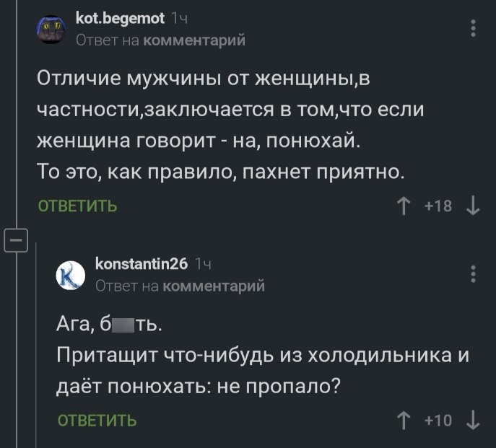Downvote konstantin26's reply with the down arrow
This screenshot has height=448, width=496.
tap(473, 421)
